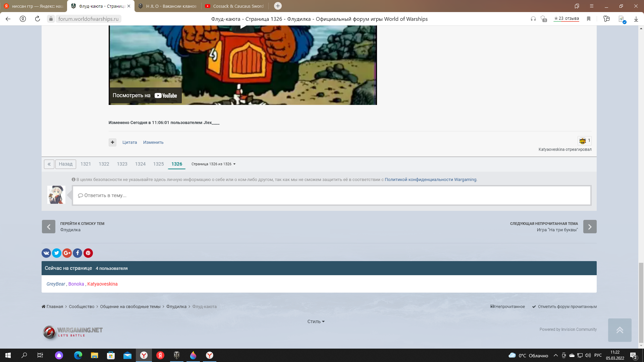This screenshot has height=362, width=644.
Task: Jump to first page double-arrow
Action: click(49, 164)
